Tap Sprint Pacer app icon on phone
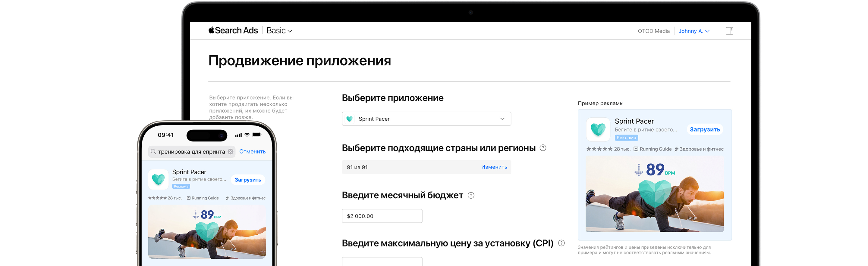This screenshot has width=868, height=266. (158, 179)
